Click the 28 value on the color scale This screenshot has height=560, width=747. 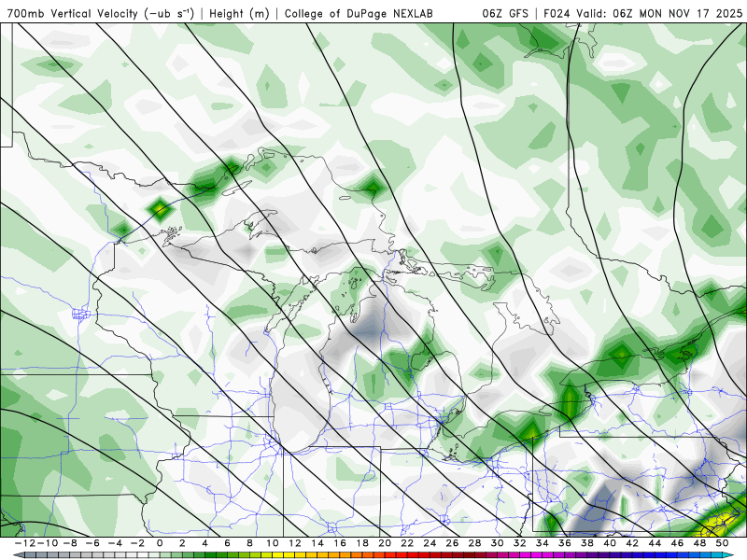point(475,543)
